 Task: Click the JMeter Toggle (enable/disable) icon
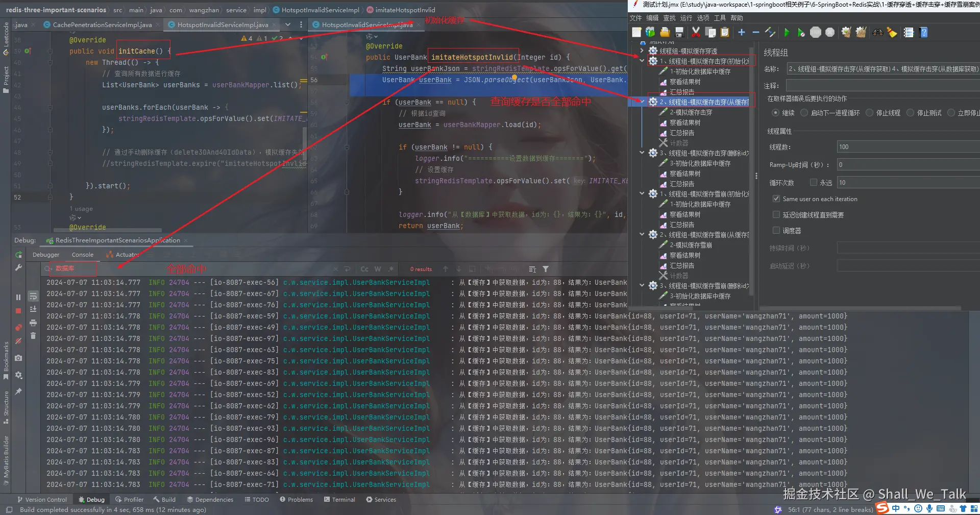click(x=770, y=32)
